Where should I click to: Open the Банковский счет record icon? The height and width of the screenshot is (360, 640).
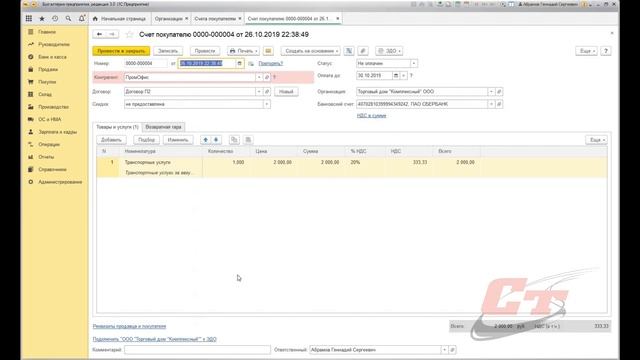pyautogui.click(x=499, y=104)
